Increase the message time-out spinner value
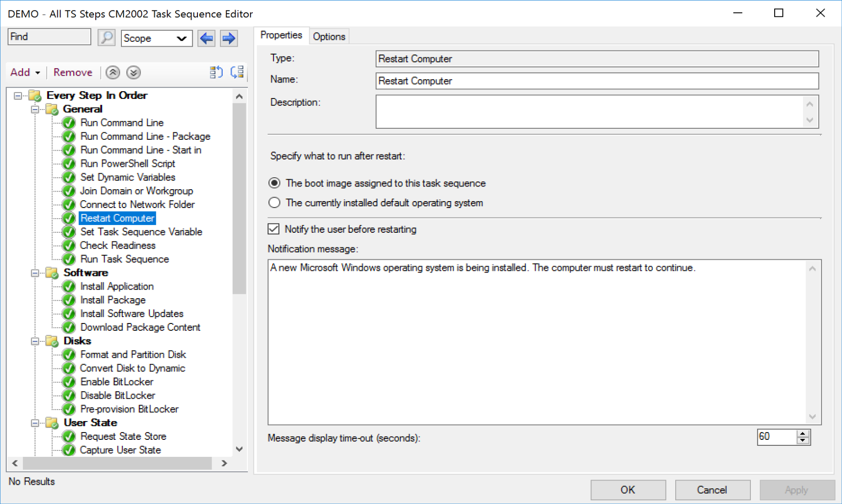This screenshot has width=842, height=504. (x=803, y=433)
